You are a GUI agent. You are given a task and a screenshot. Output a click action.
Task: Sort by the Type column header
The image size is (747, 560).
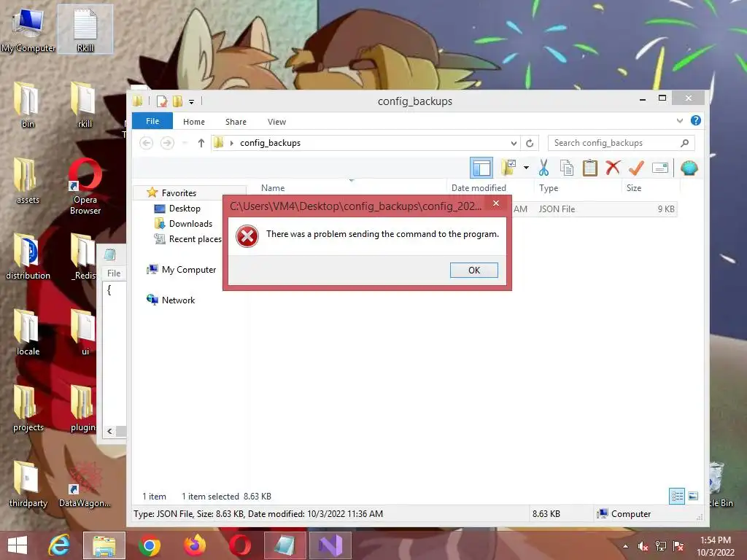(x=549, y=187)
